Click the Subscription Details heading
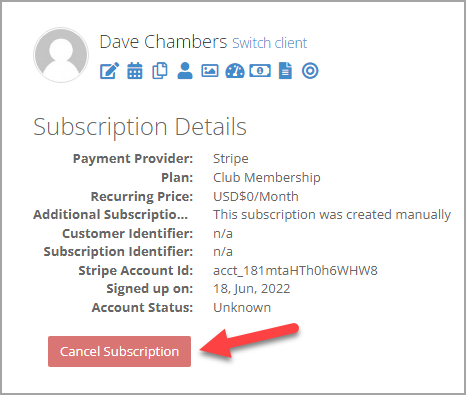Viewport: 466px width, 395px height. click(x=140, y=127)
